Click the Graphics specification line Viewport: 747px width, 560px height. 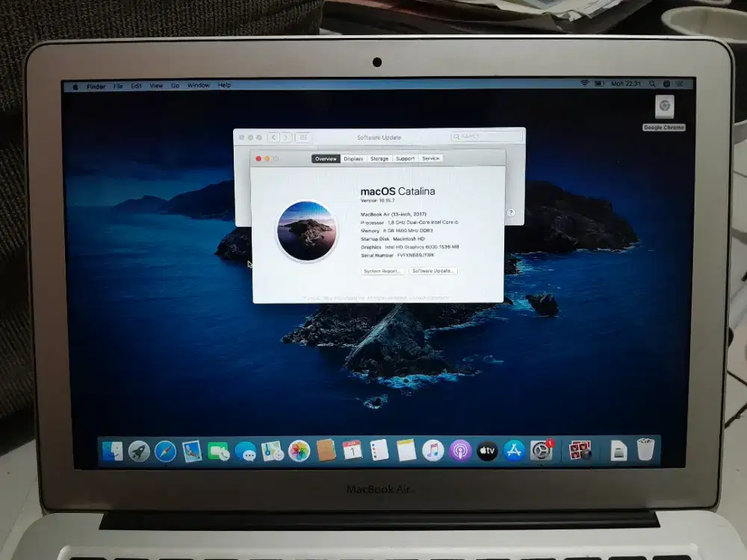(409, 247)
